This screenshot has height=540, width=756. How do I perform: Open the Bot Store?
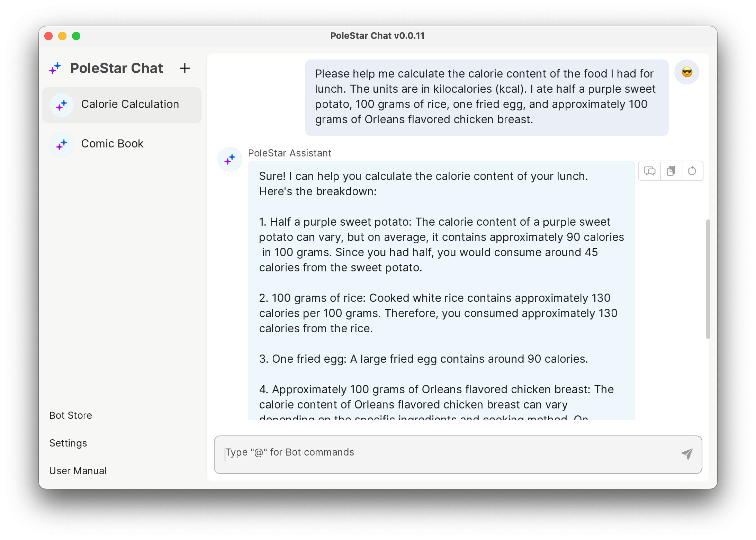pos(71,415)
